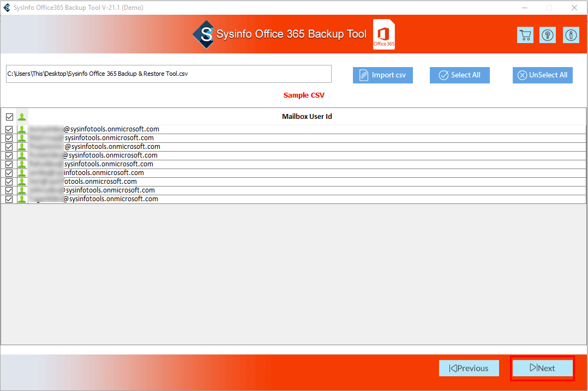Viewport: 588px width, 391px height.
Task: Uncheck the last mailbox row checkbox
Action: coord(9,199)
